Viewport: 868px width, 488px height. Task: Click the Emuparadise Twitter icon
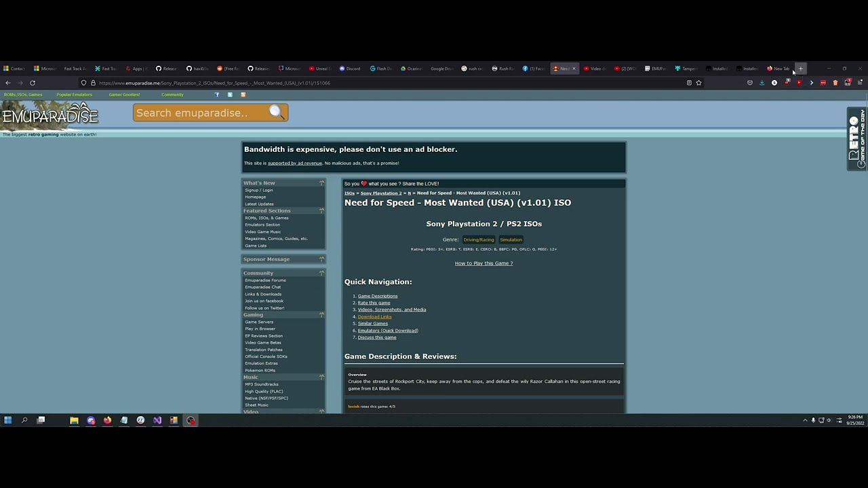click(230, 95)
